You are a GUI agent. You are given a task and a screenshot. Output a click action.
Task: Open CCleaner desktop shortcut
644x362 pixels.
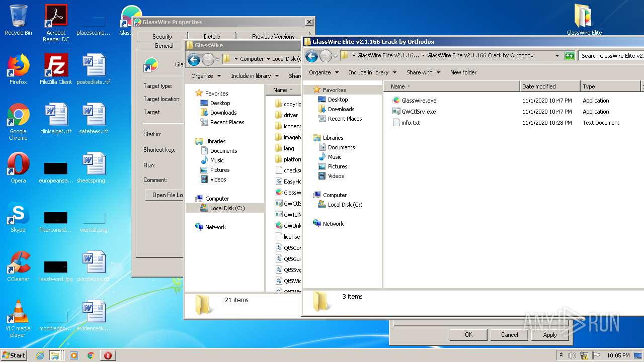pyautogui.click(x=18, y=266)
